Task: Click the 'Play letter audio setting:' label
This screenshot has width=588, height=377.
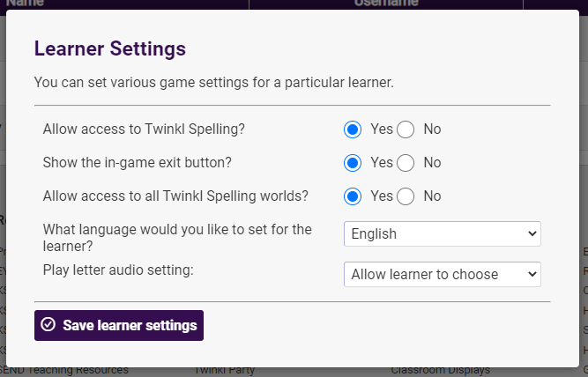Action: click(118, 270)
